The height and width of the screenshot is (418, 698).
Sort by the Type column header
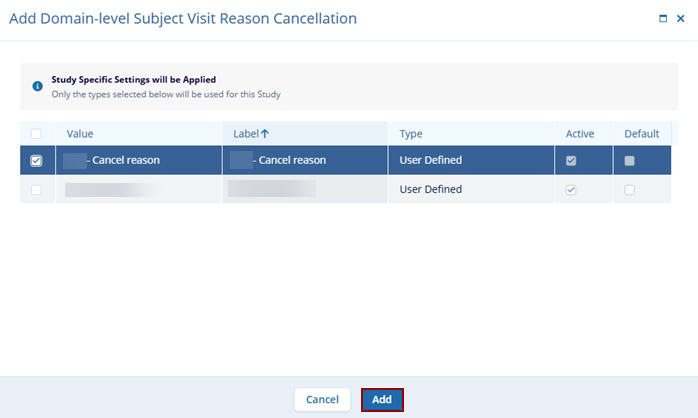coord(411,133)
